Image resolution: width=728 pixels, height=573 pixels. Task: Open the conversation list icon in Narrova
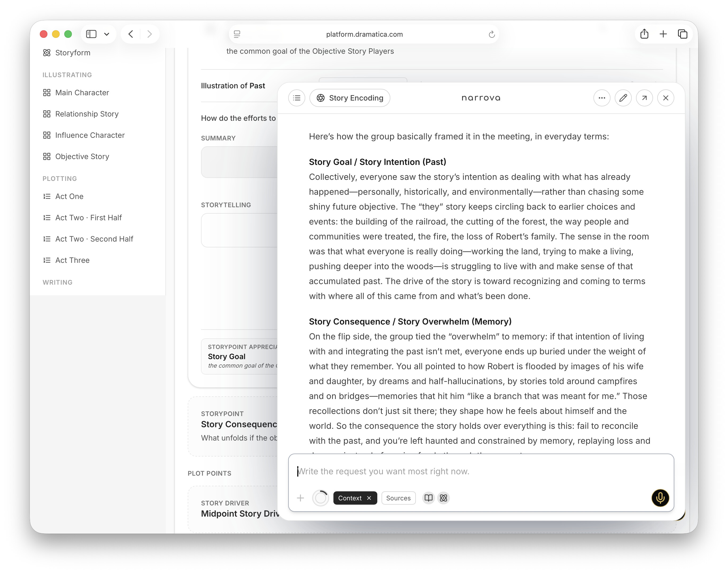pyautogui.click(x=296, y=98)
